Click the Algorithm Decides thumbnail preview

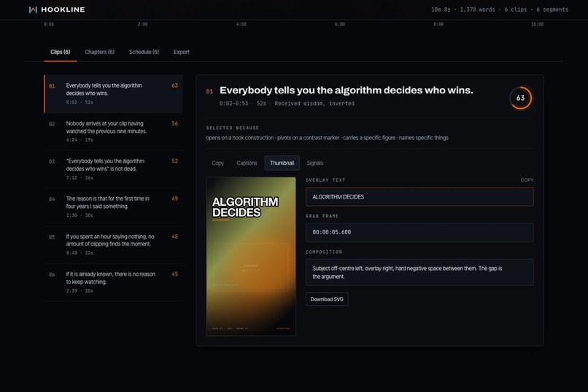251,256
